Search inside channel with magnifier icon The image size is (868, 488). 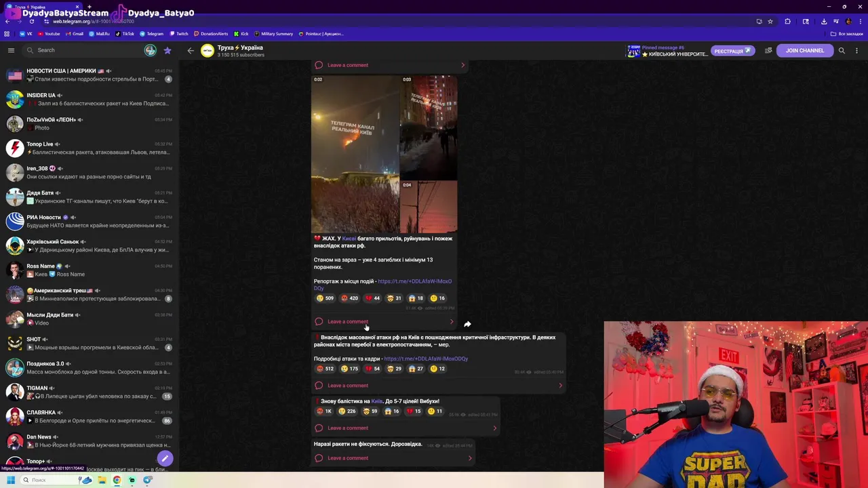842,50
